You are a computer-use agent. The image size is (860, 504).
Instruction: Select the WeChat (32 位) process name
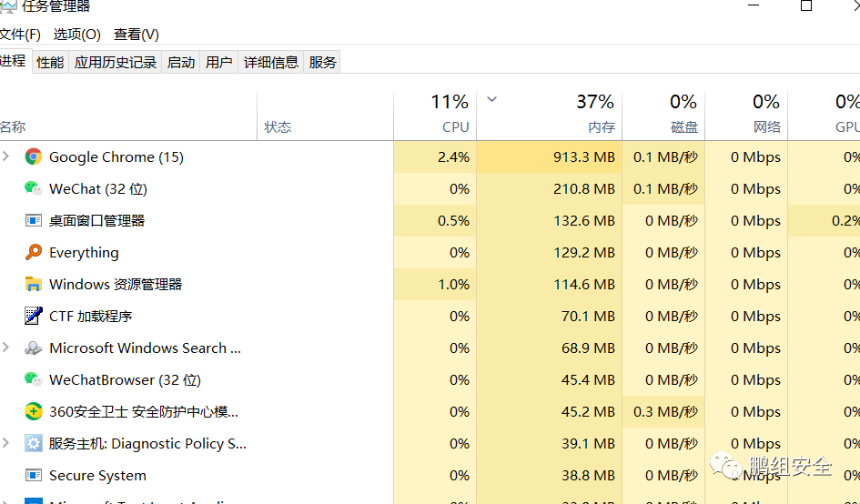coord(98,188)
